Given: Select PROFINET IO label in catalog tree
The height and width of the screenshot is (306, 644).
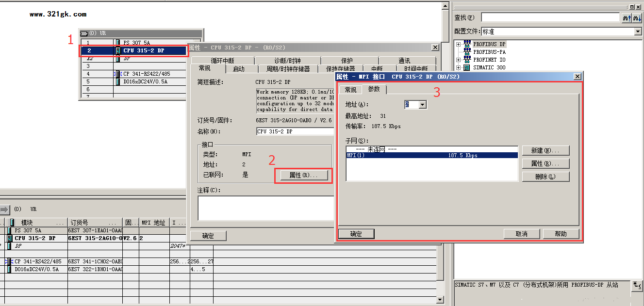Looking at the screenshot, I should [x=489, y=60].
